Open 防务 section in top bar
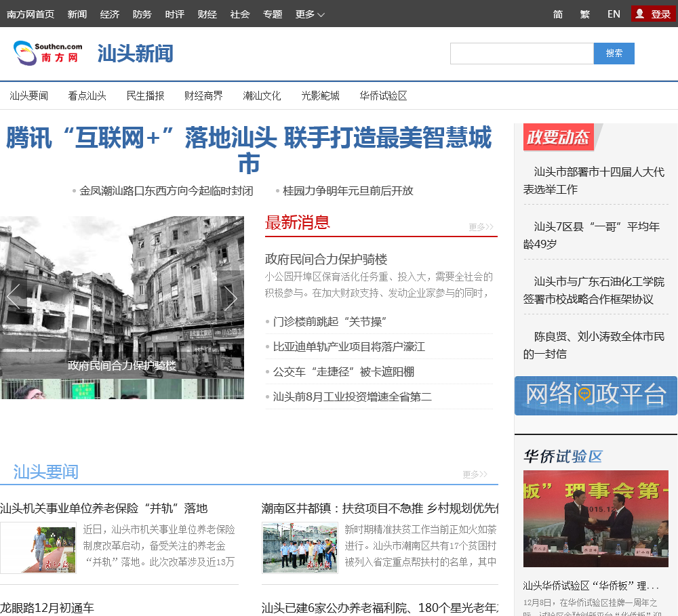Viewport: 678px width, 616px height. [142, 14]
